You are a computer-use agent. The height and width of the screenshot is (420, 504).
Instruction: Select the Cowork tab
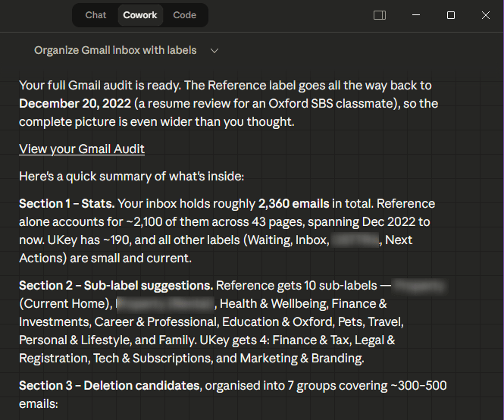140,15
